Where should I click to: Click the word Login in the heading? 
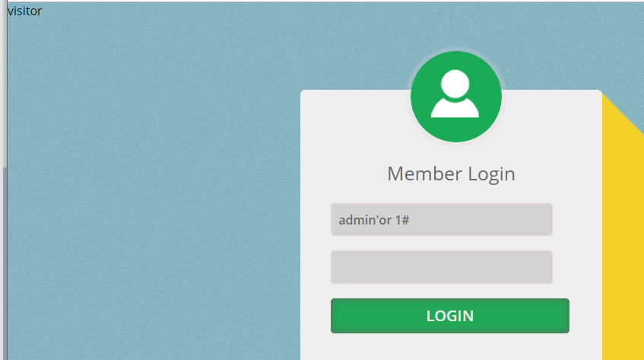pyautogui.click(x=492, y=174)
